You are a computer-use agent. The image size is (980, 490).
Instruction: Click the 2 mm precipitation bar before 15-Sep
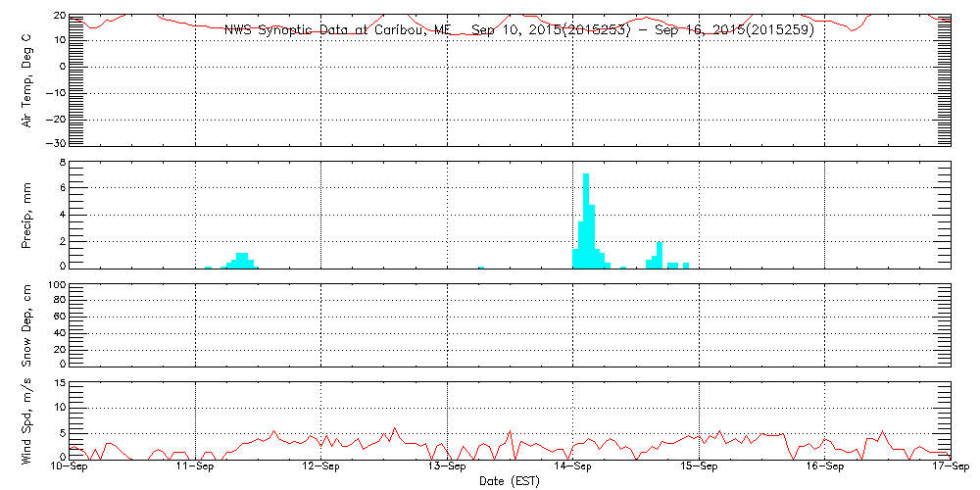coord(660,255)
